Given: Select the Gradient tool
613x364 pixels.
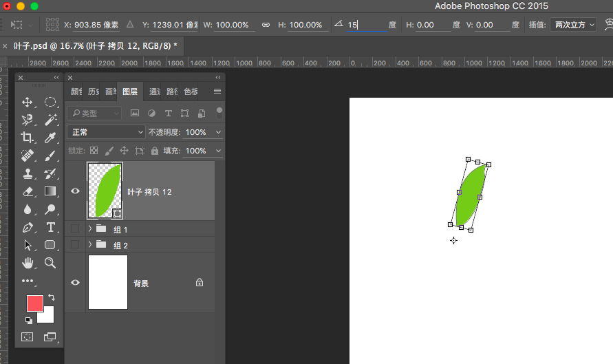Looking at the screenshot, I should 50,191.
